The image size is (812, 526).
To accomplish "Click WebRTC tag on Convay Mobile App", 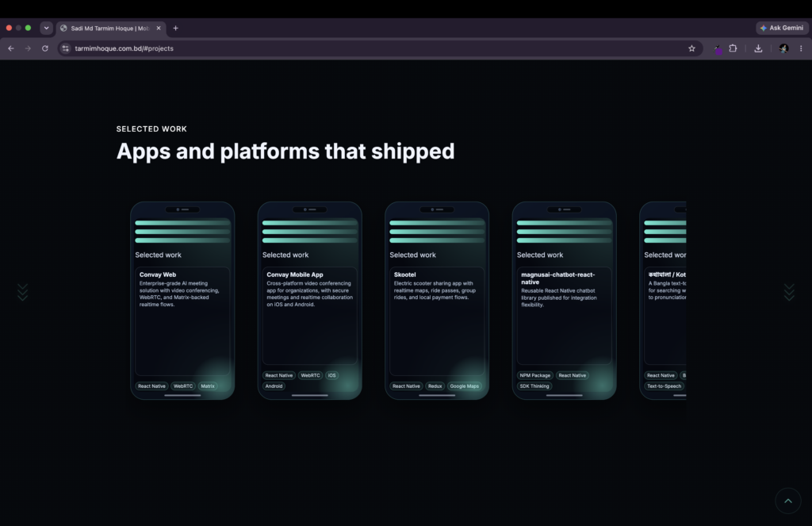I will click(x=310, y=375).
